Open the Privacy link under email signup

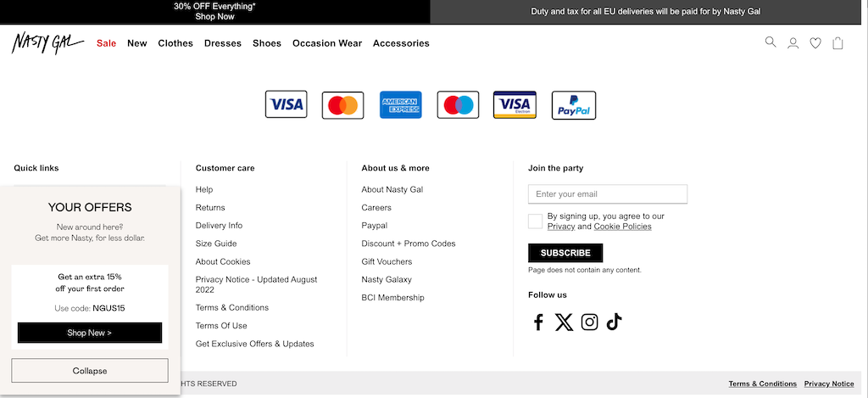coord(561,227)
